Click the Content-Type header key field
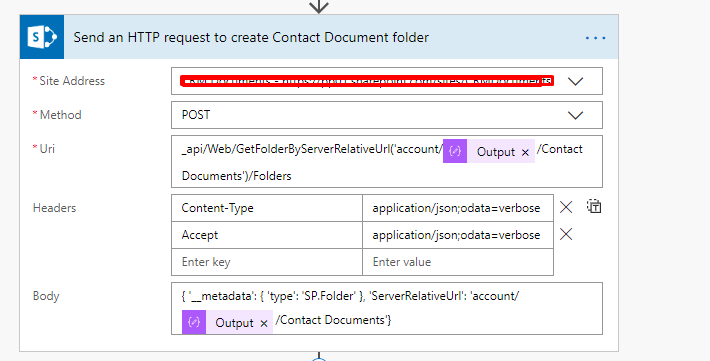Screen dimensions: 710x361 pyautogui.click(x=267, y=208)
